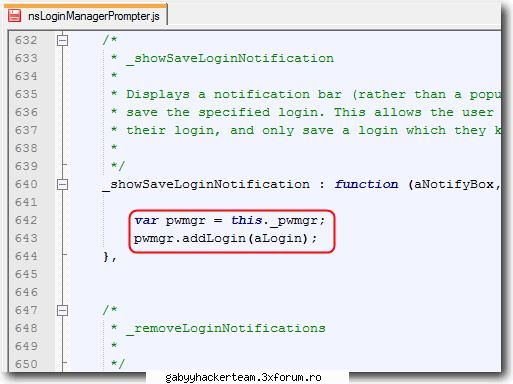Image resolution: width=513 pixels, height=384 pixels.
Task: Click line number 635 in the margin
Action: click(x=26, y=94)
